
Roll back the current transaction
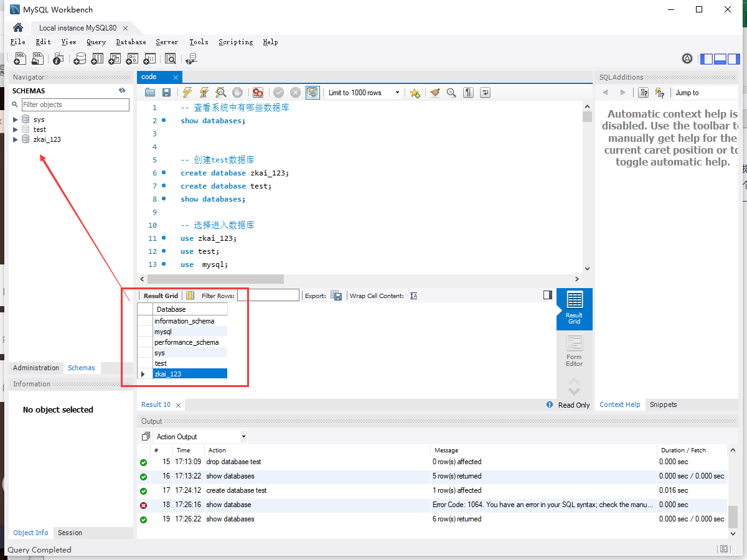click(296, 93)
